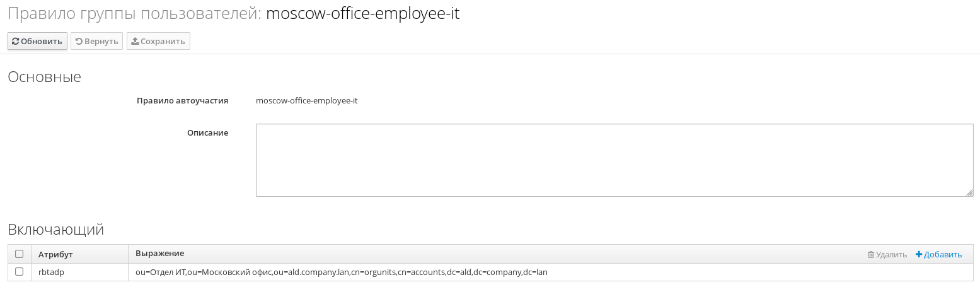Click the refresh icon on Обновить
This screenshot has height=287, width=980.
pyautogui.click(x=16, y=42)
